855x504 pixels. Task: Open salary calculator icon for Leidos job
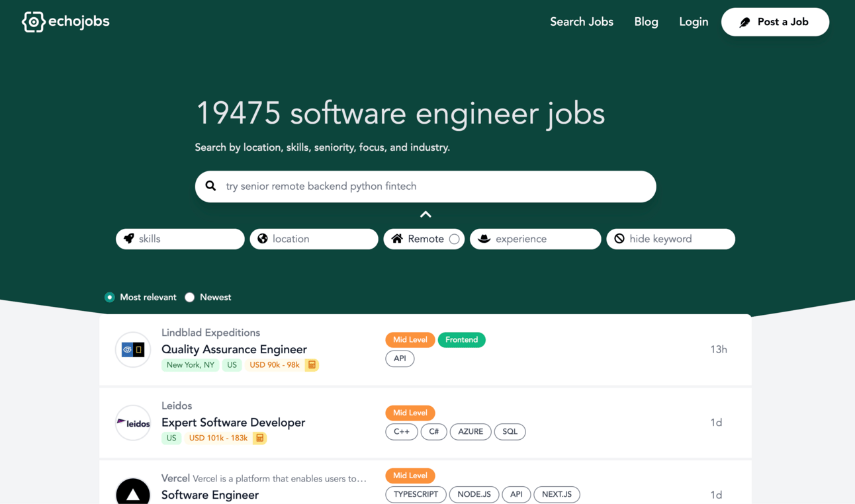(259, 438)
